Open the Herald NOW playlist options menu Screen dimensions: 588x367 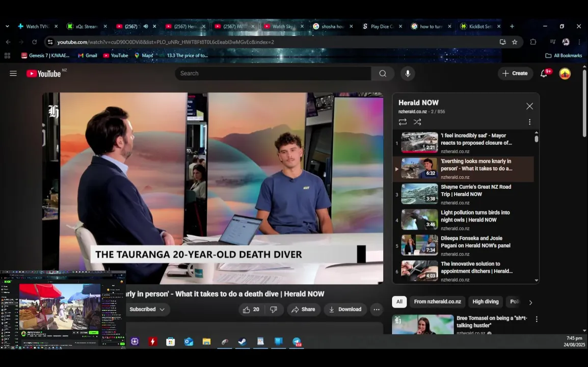(529, 122)
